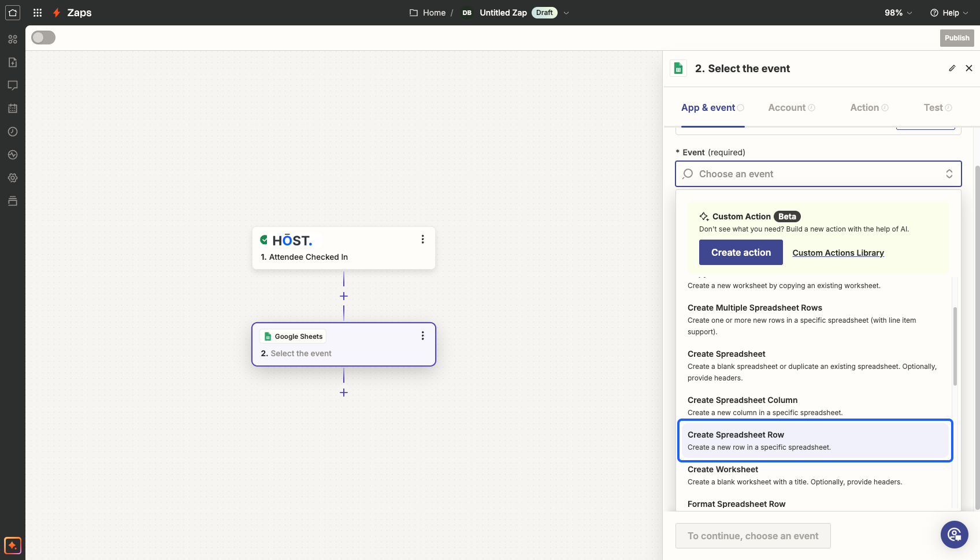Image resolution: width=980 pixels, height=560 pixels.
Task: Click the Help question mark icon
Action: pyautogui.click(x=934, y=13)
